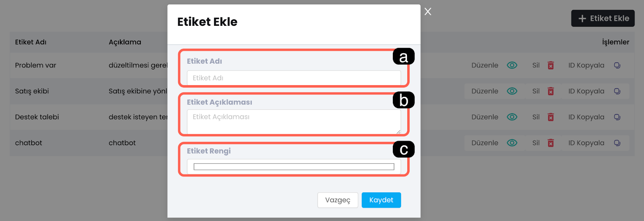The image size is (644, 221).
Task: Click copy ID icon in chatbot row
Action: click(617, 143)
